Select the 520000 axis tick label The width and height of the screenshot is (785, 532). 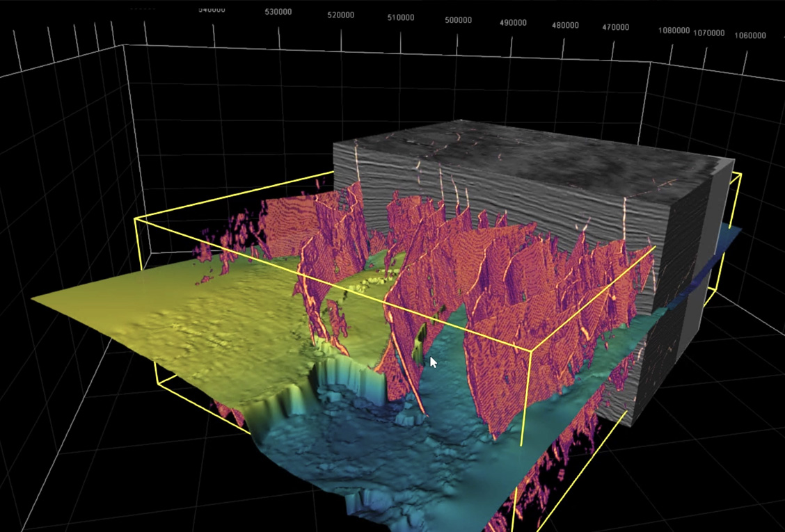pos(340,15)
